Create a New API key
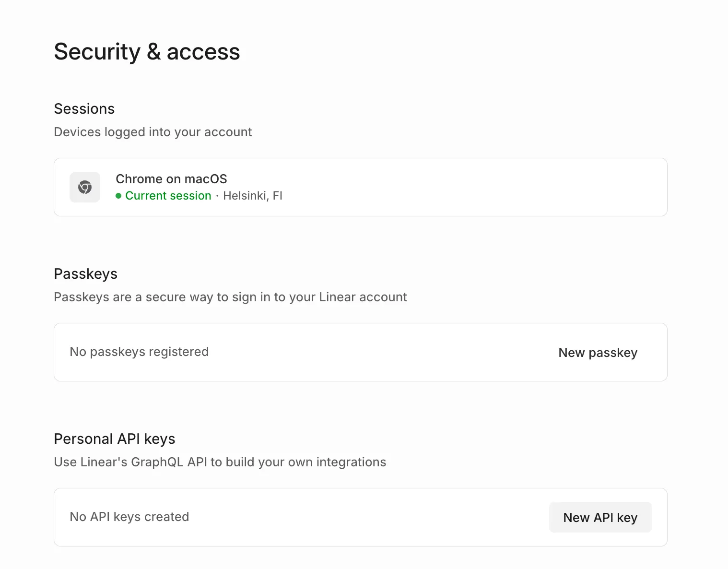 coord(600,517)
